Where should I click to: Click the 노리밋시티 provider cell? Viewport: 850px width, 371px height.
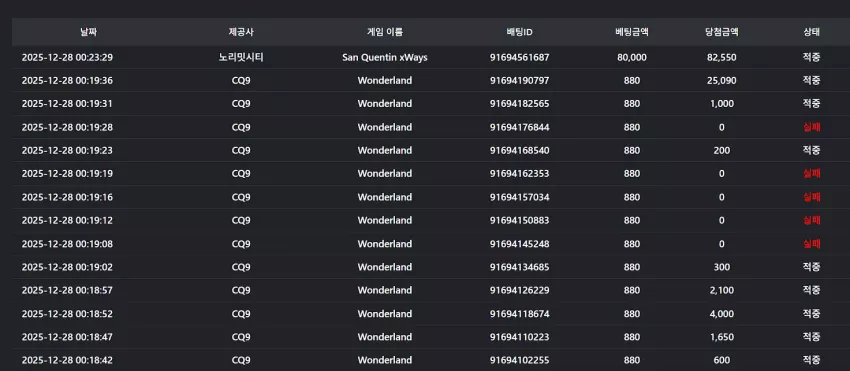pos(241,57)
